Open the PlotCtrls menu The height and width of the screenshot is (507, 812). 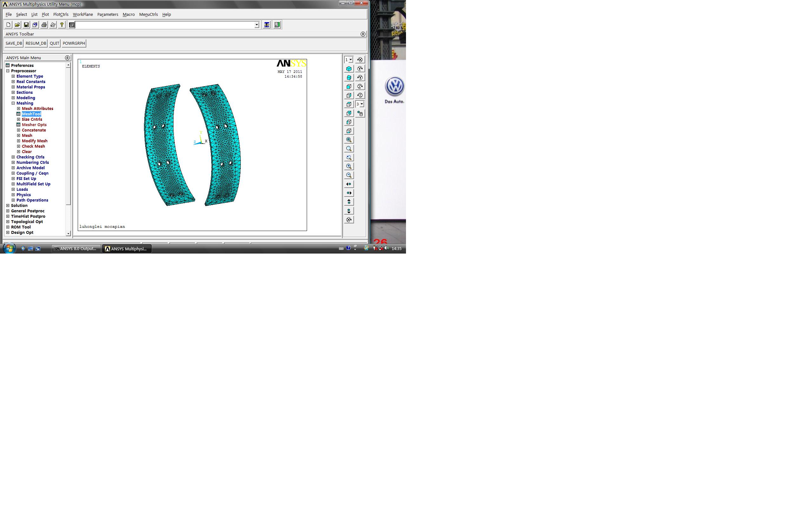pos(60,15)
